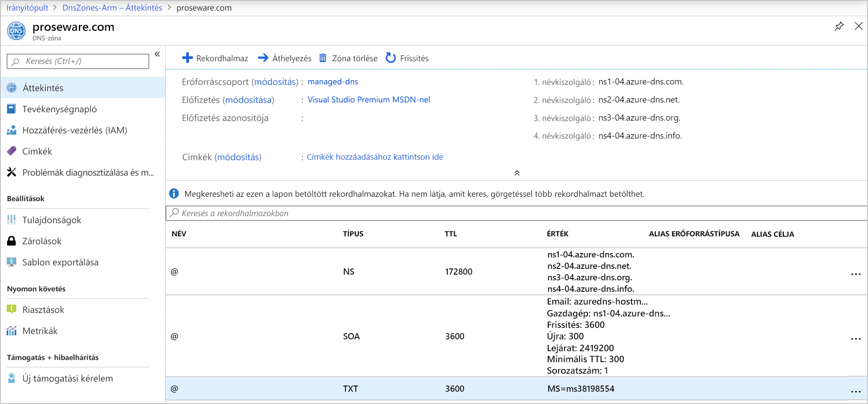This screenshot has height=404, width=868.
Task: Click the Riasztások alert icon
Action: pos(12,309)
